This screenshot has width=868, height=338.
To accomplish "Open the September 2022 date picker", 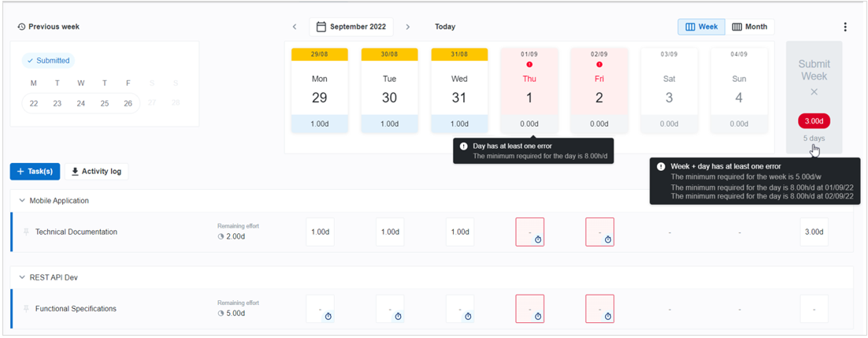I will (351, 27).
